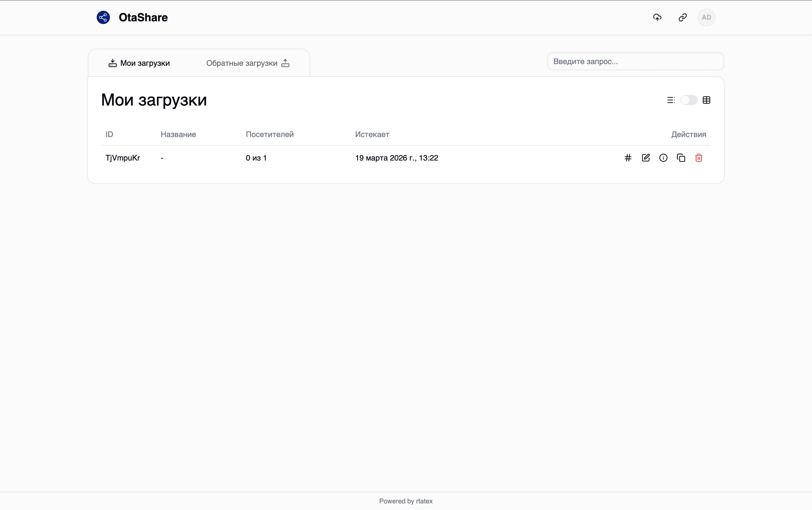Open the AD user avatar menu
This screenshot has width=812, height=510.
click(706, 17)
